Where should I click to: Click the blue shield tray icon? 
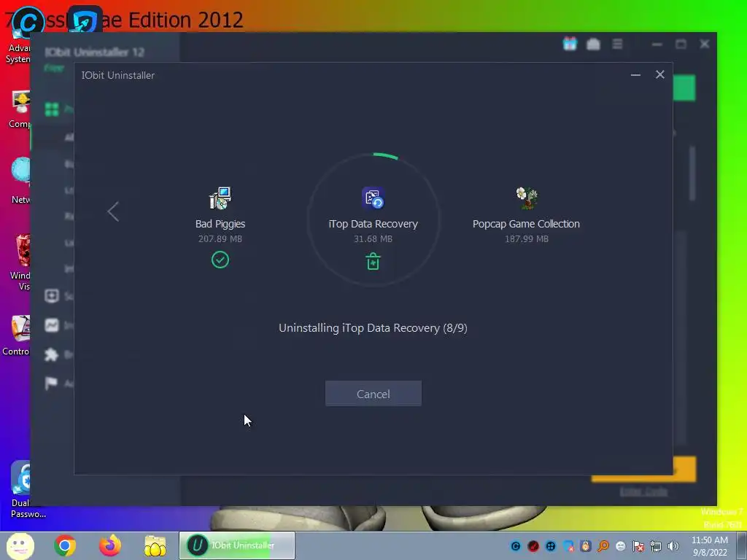tap(568, 546)
